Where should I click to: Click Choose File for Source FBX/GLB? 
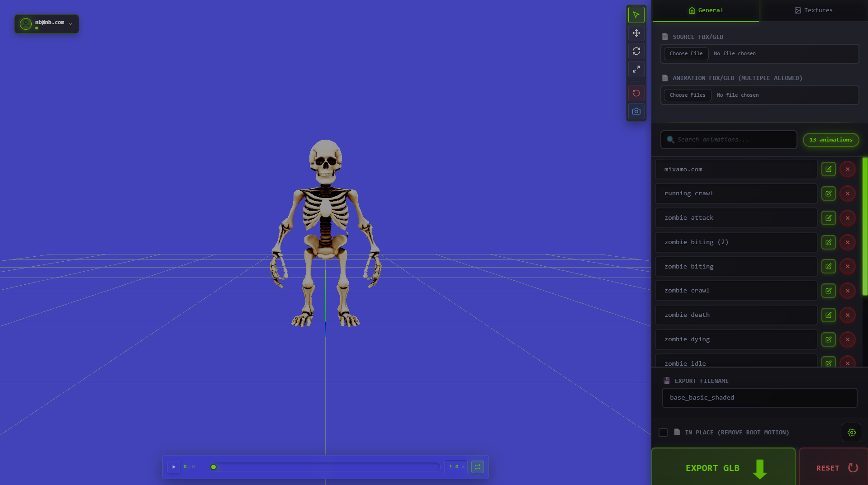pyautogui.click(x=686, y=53)
